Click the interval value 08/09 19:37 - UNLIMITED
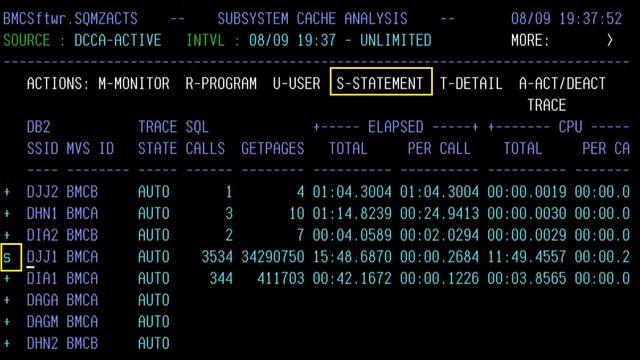Image resolution: width=640 pixels, height=360 pixels. click(340, 40)
